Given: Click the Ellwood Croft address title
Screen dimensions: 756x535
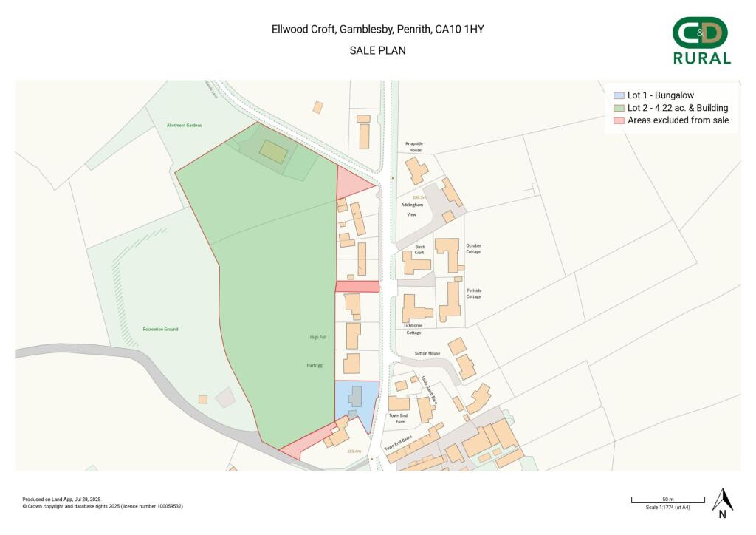Looking at the screenshot, I should coord(377,30).
